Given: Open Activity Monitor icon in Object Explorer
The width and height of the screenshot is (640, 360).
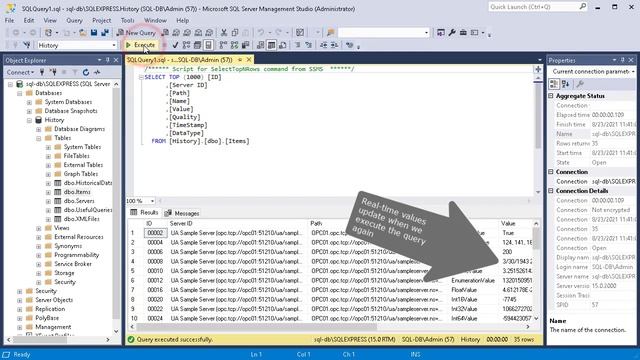Looking at the screenshot, I should click(97, 72).
